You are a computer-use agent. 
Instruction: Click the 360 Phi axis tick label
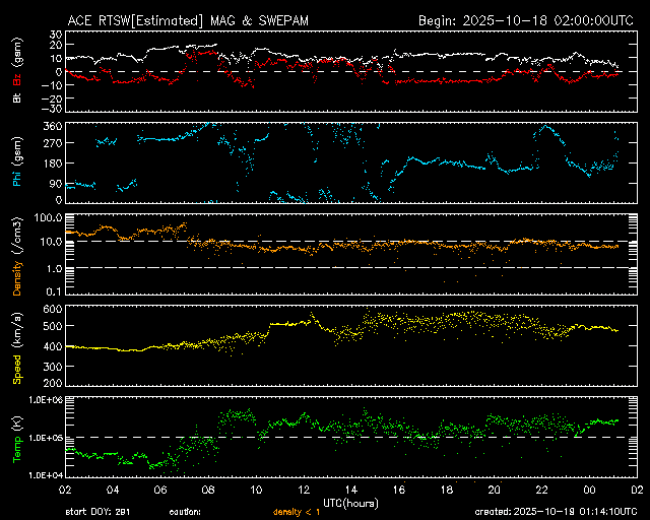point(52,126)
